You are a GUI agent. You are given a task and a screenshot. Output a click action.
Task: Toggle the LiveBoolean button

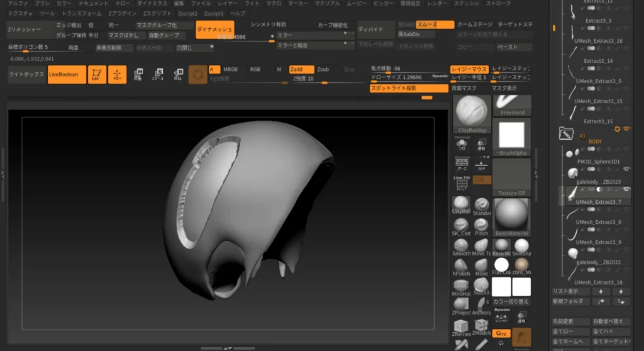point(67,74)
